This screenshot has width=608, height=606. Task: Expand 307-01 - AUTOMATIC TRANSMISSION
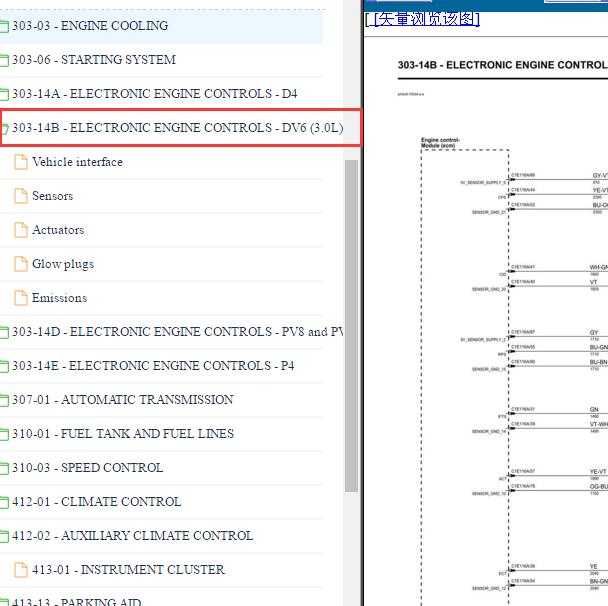(123, 400)
